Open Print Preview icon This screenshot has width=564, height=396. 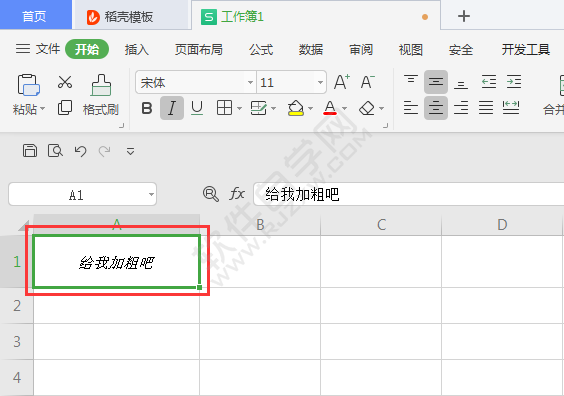click(x=55, y=151)
